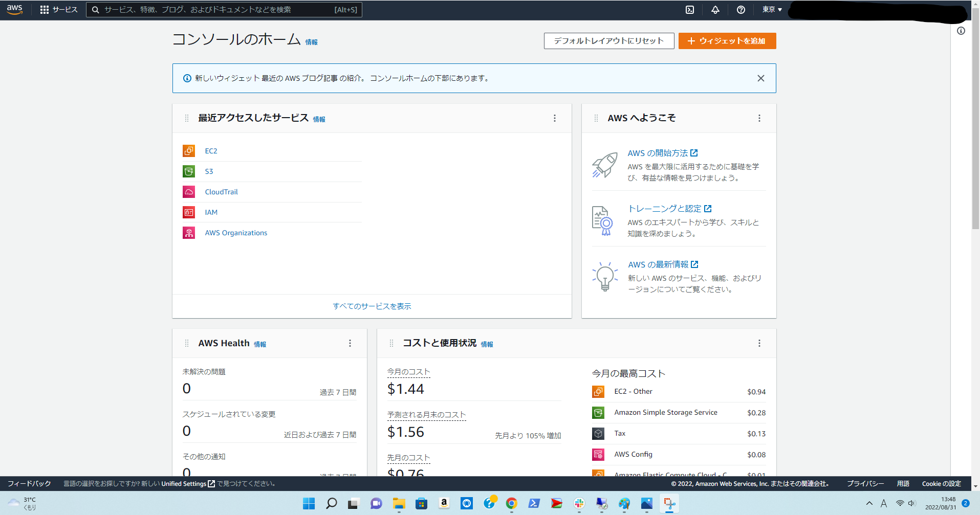The image size is (980, 515).
Task: Click the フィードバック footer button
Action: coord(29,484)
